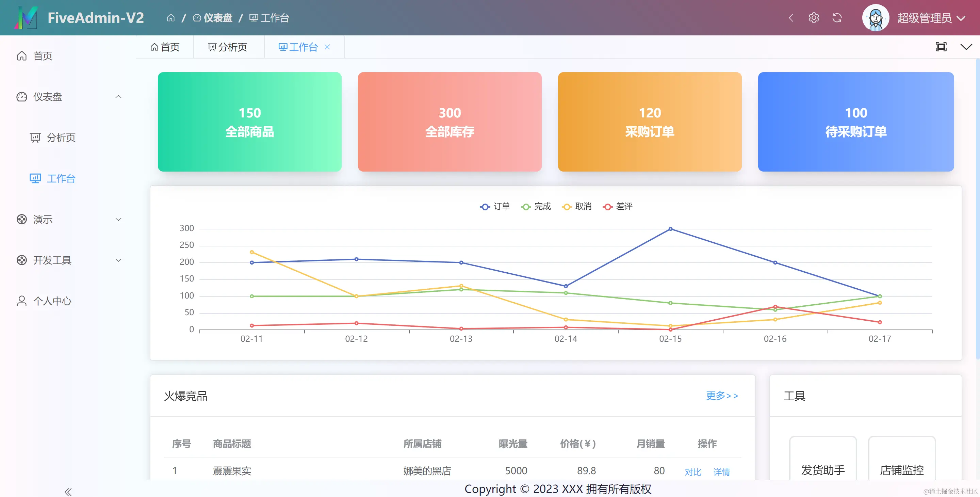Expand the 演示 menu group

42,219
